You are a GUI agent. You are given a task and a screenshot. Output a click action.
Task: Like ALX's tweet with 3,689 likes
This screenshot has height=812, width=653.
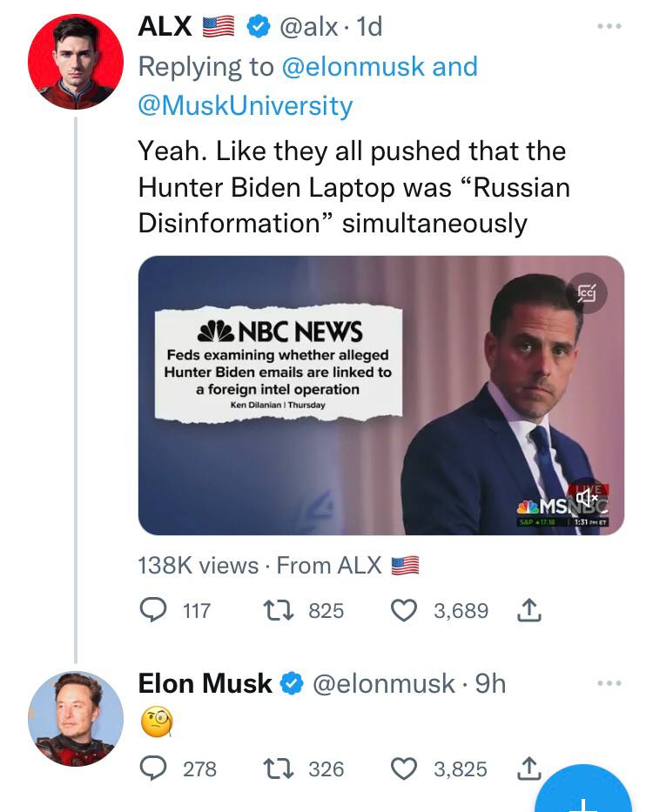pos(404,610)
